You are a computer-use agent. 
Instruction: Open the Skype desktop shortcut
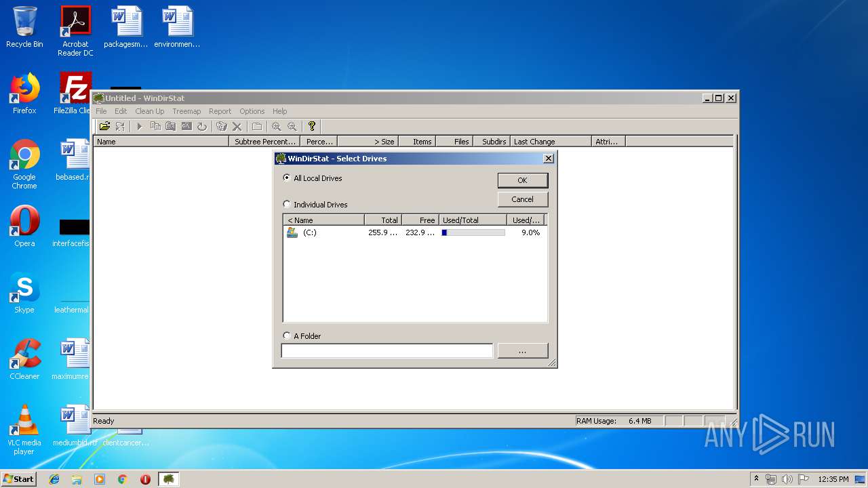point(24,293)
